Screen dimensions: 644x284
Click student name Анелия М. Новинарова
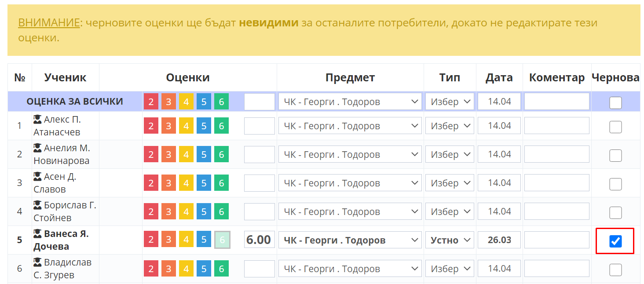coord(62,154)
